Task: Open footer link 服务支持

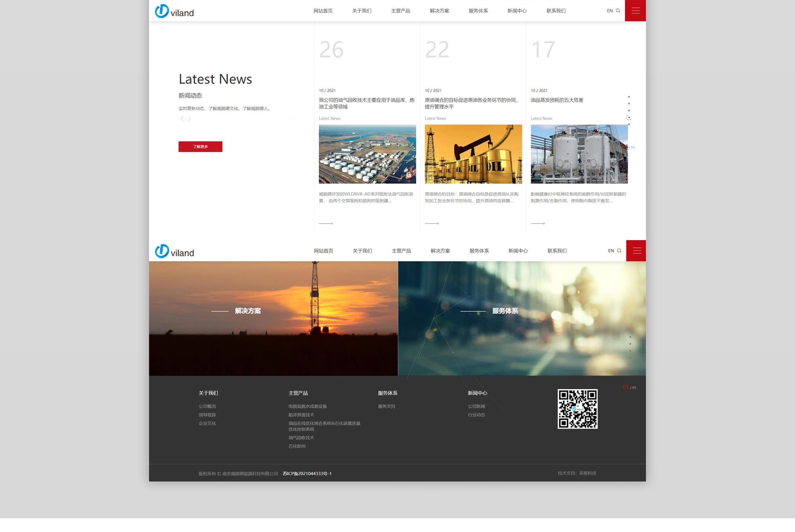Action: pyautogui.click(x=387, y=407)
